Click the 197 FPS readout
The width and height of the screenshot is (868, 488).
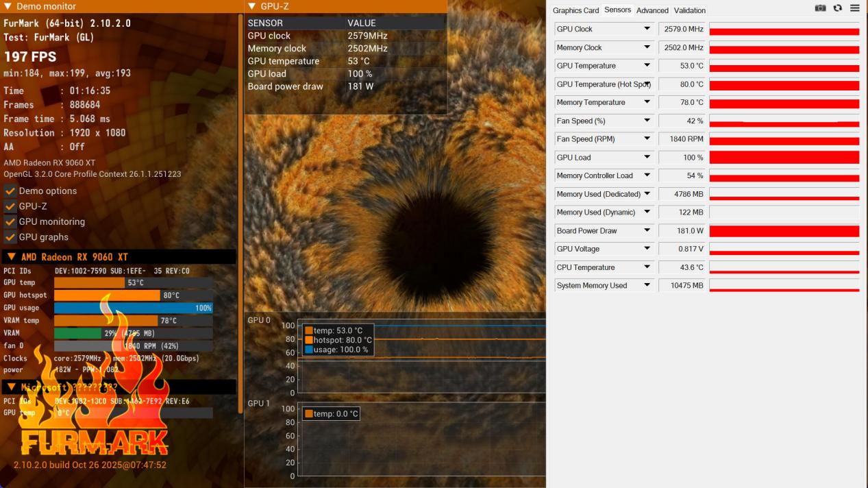[30, 57]
